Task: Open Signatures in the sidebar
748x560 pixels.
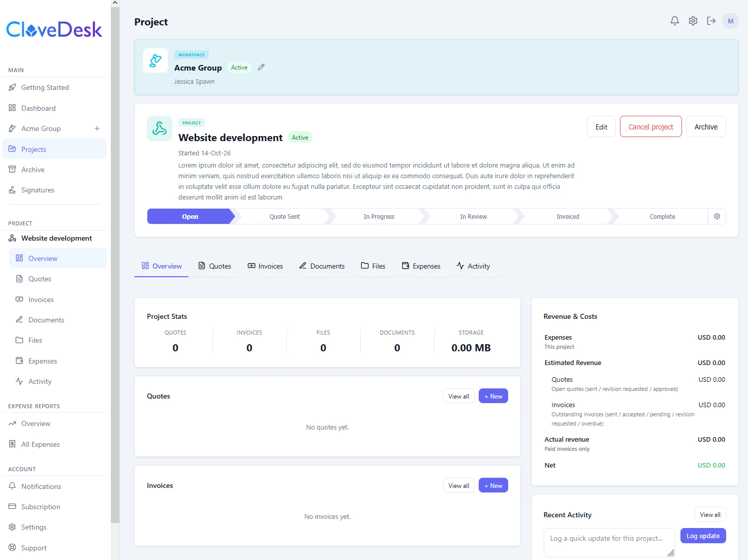Action: 54,190
